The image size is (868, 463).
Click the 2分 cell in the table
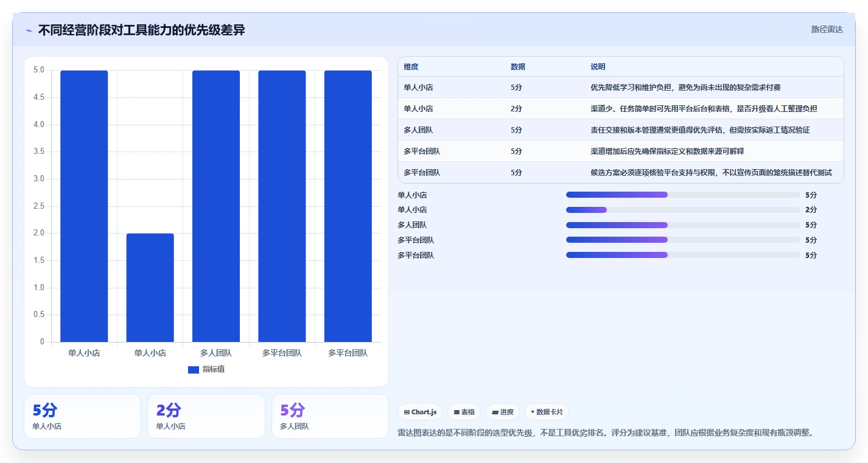[516, 109]
